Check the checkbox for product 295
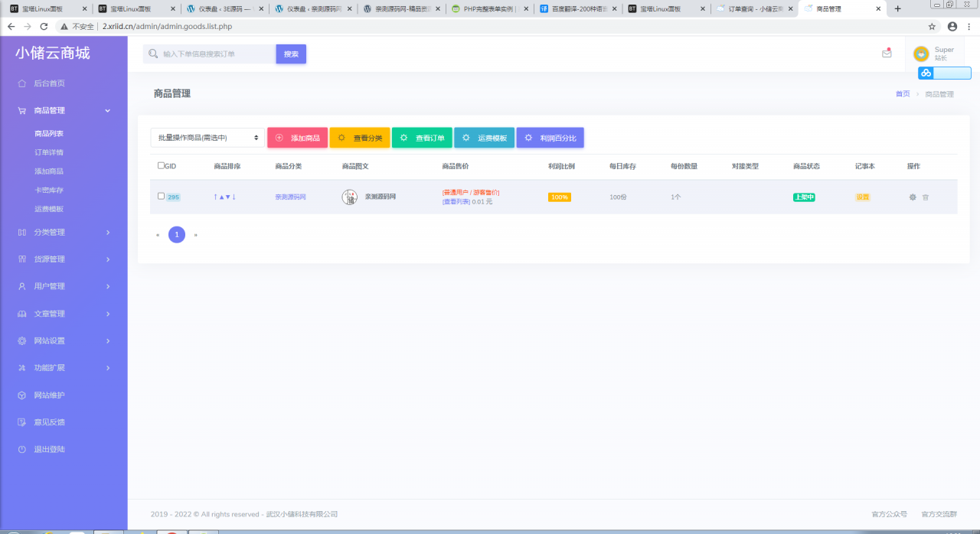The height and width of the screenshot is (534, 980). 161,196
